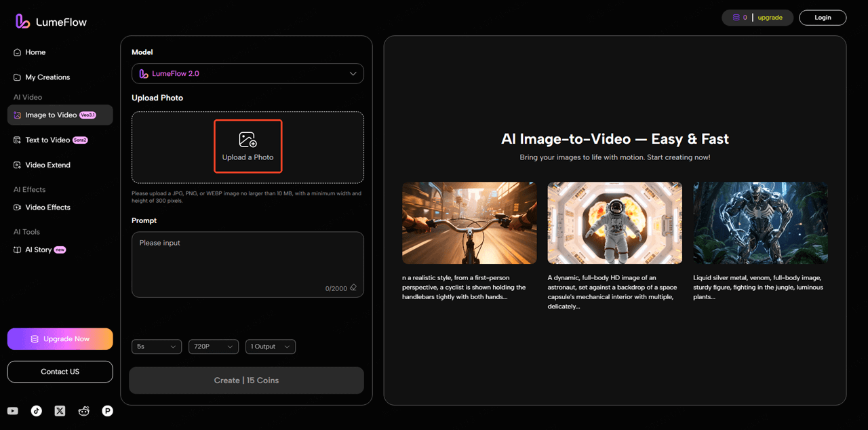Click the Upgrade Now button
The image size is (868, 430).
[x=60, y=338]
